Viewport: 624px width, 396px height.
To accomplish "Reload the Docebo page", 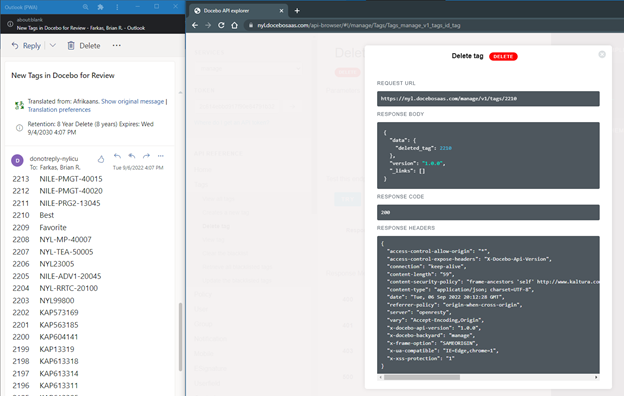I will [x=221, y=25].
